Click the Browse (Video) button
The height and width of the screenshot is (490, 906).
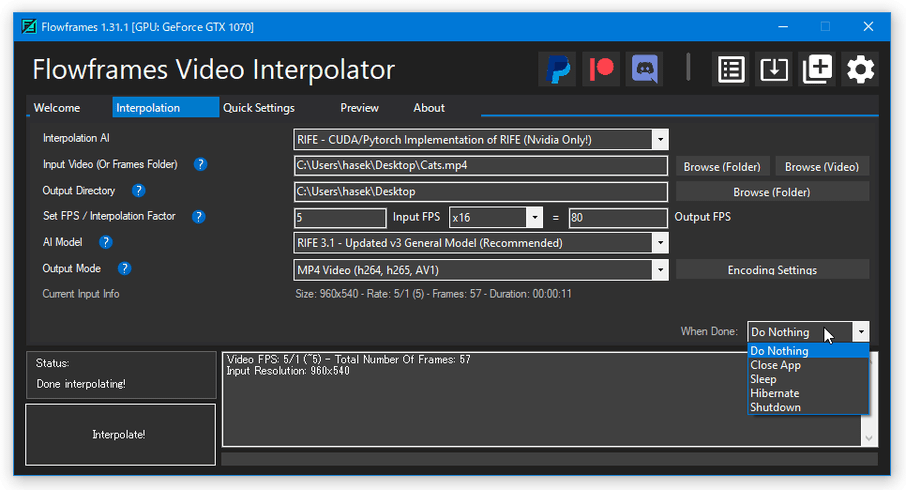(x=822, y=166)
